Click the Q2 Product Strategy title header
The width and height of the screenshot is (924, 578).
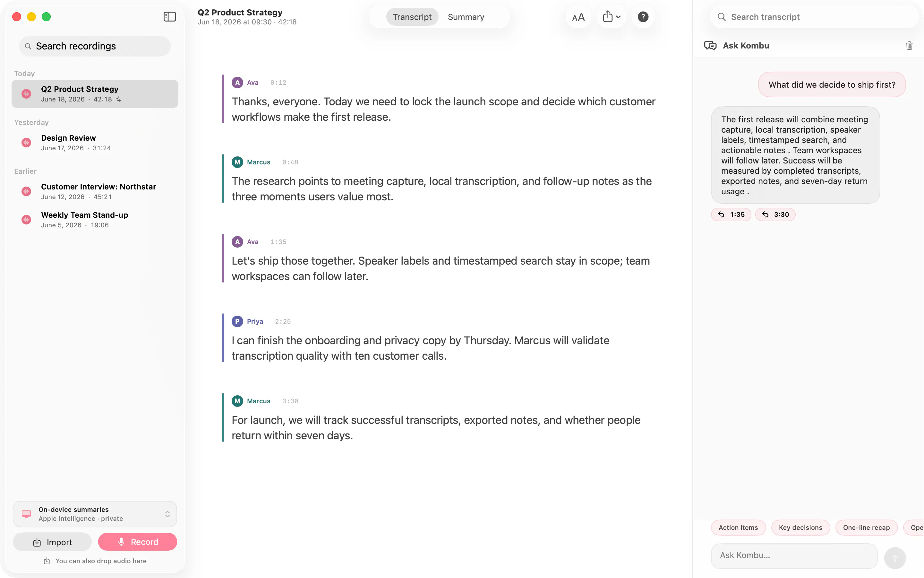tap(240, 12)
